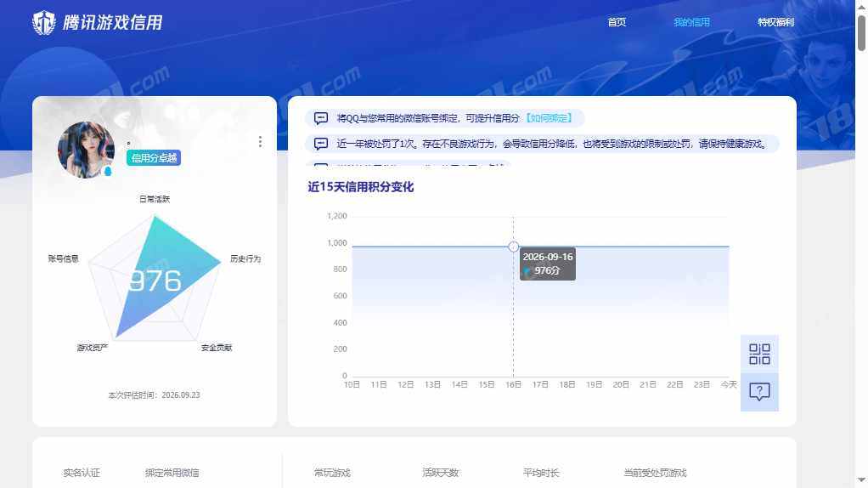
Task: Click the 976 credit score in radar chart
Action: (x=155, y=281)
